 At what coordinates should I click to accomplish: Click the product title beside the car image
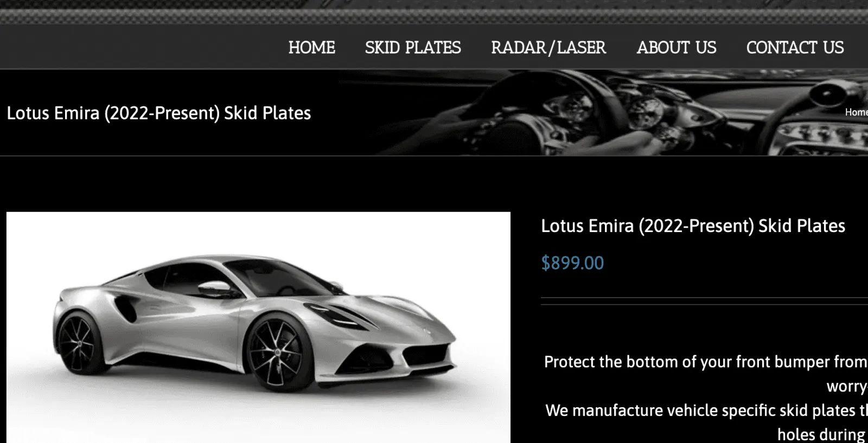pyautogui.click(x=693, y=226)
